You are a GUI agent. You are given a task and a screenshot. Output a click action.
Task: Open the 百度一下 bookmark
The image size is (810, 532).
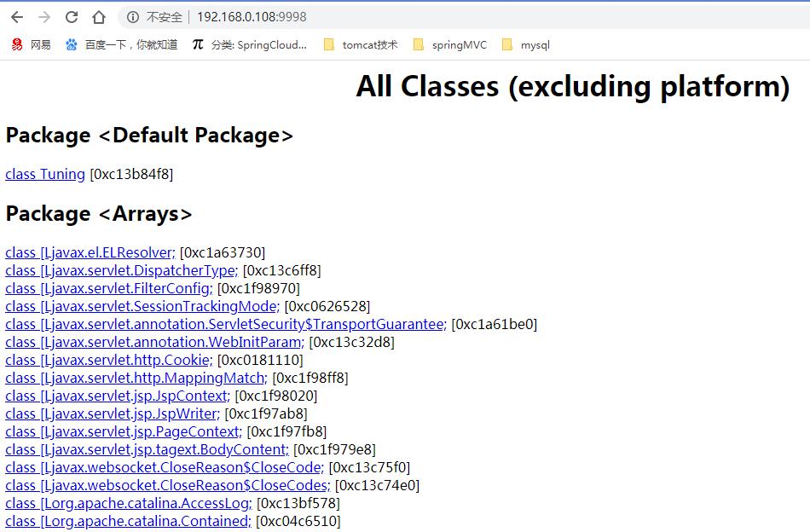click(x=121, y=45)
